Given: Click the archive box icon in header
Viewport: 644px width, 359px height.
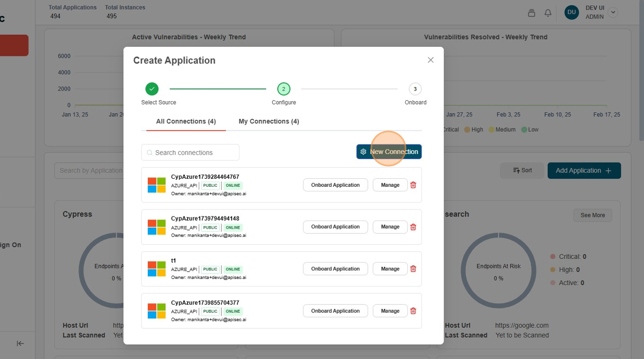Looking at the screenshot, I should pos(531,13).
